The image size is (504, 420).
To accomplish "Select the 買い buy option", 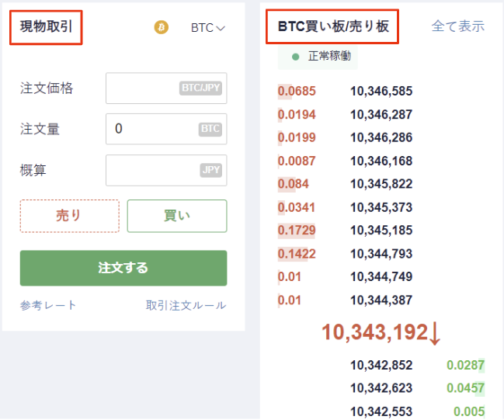I will pos(177,216).
